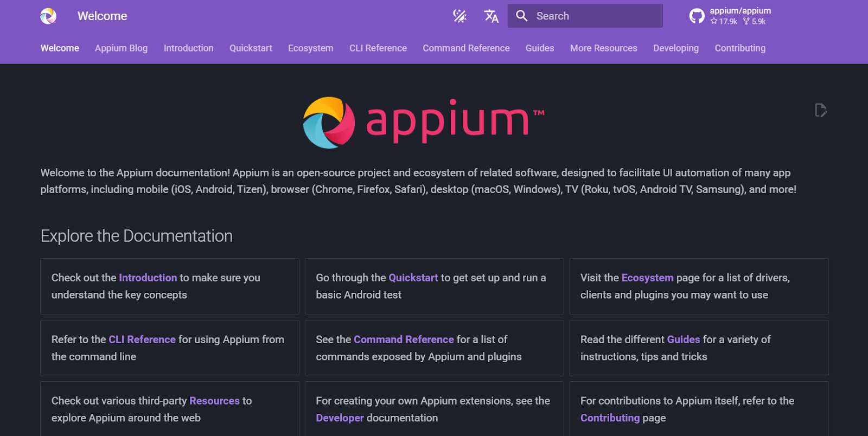Select the Welcome tab
Screen dimensions: 868x436
(x=60, y=48)
